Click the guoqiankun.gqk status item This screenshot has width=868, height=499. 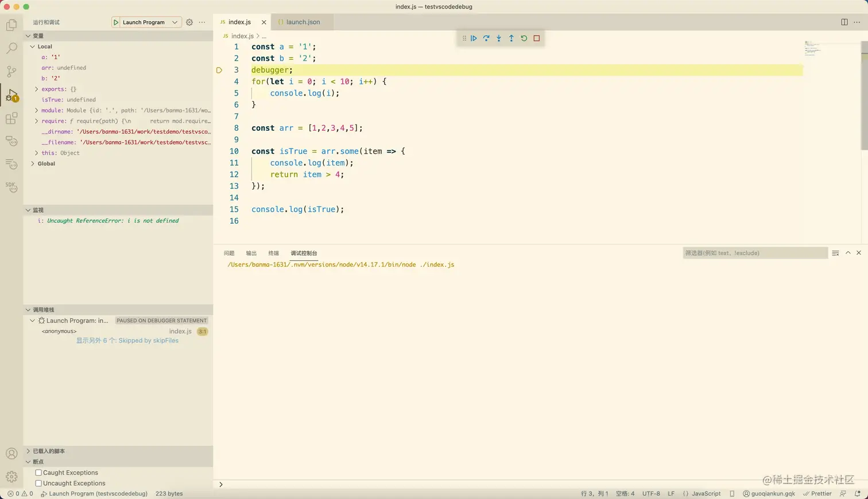[x=769, y=493]
